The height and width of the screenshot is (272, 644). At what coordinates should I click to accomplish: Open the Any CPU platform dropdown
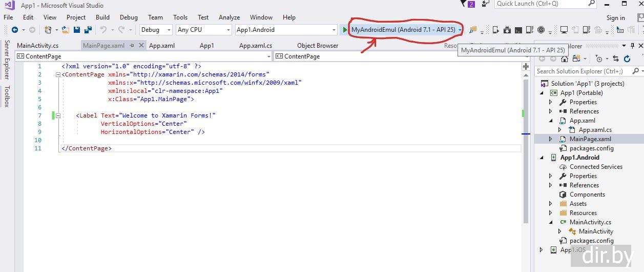coord(203,30)
